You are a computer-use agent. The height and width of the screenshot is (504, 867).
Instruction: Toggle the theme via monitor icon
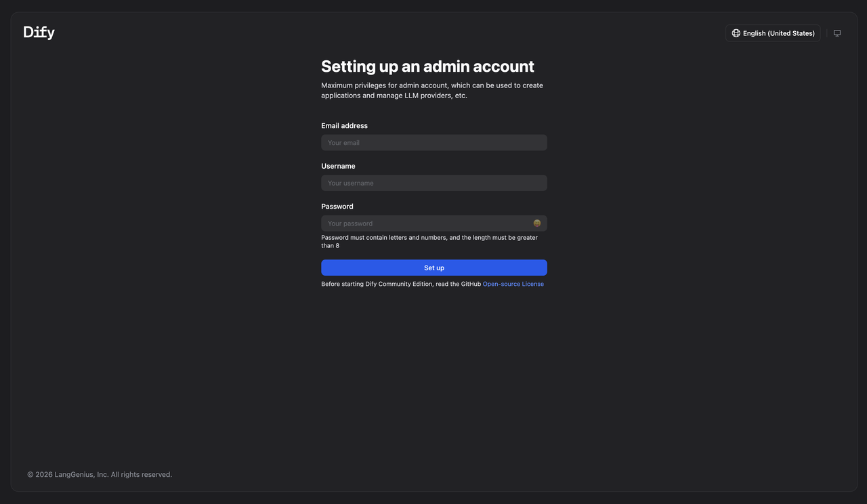coord(837,33)
